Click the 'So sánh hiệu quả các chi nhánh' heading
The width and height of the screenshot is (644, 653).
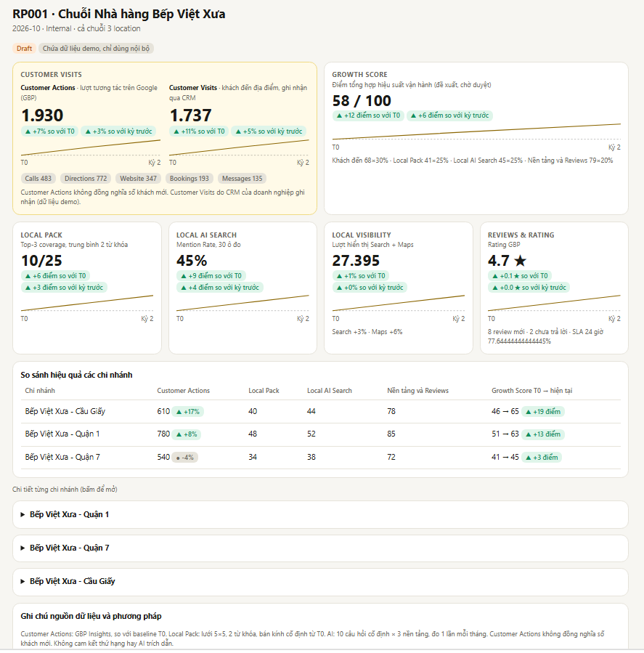point(76,375)
